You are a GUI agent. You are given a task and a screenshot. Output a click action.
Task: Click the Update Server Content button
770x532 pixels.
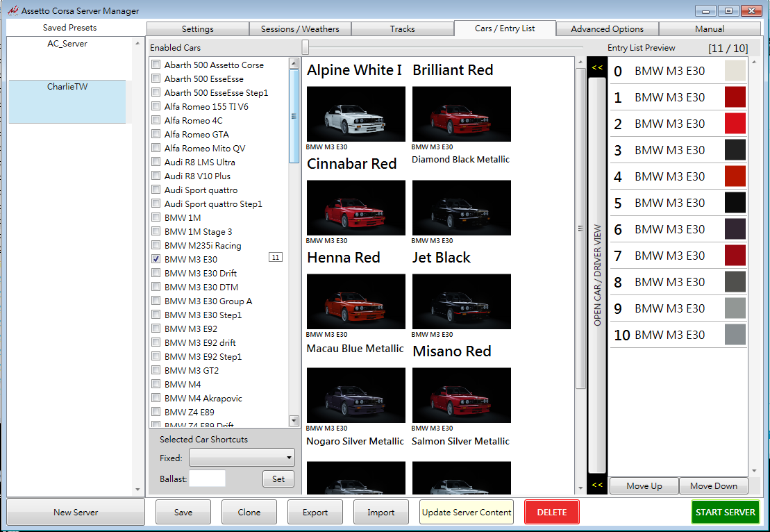pyautogui.click(x=467, y=513)
